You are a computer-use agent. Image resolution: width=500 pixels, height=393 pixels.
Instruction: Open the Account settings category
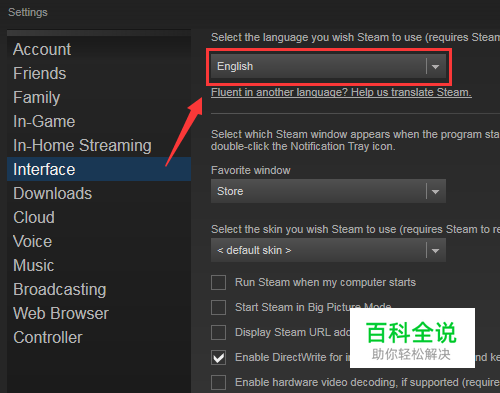coord(99,49)
